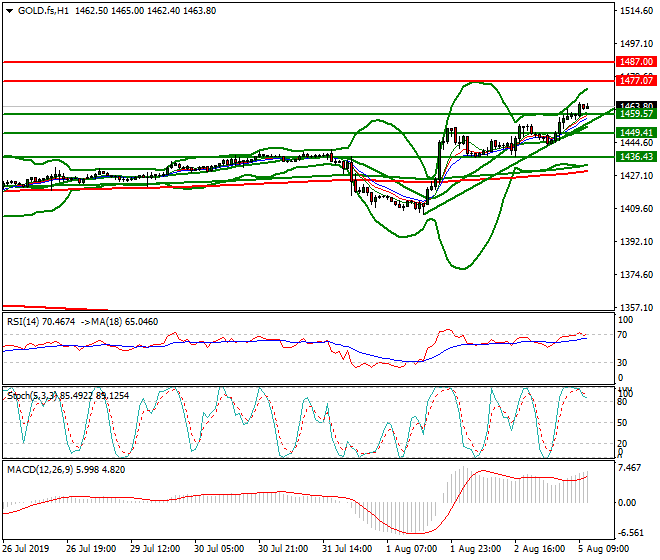Click the green 1449.41 price level tag
This screenshot has width=660, height=560.
635,132
